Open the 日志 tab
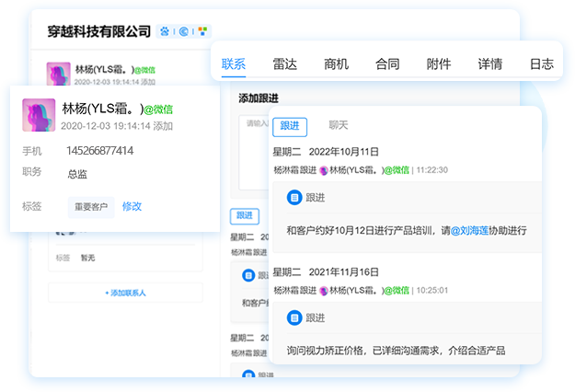 (542, 64)
